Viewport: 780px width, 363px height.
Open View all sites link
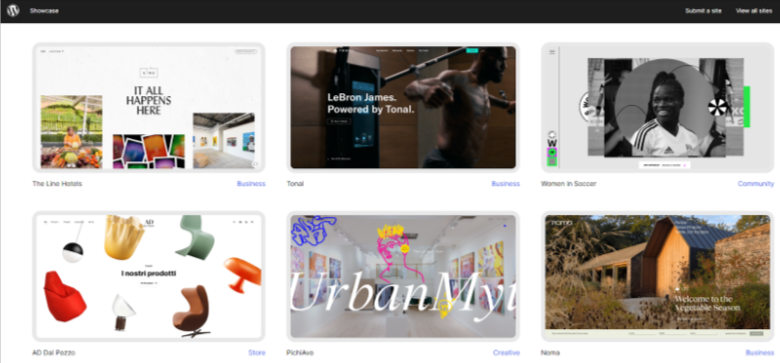tap(754, 10)
